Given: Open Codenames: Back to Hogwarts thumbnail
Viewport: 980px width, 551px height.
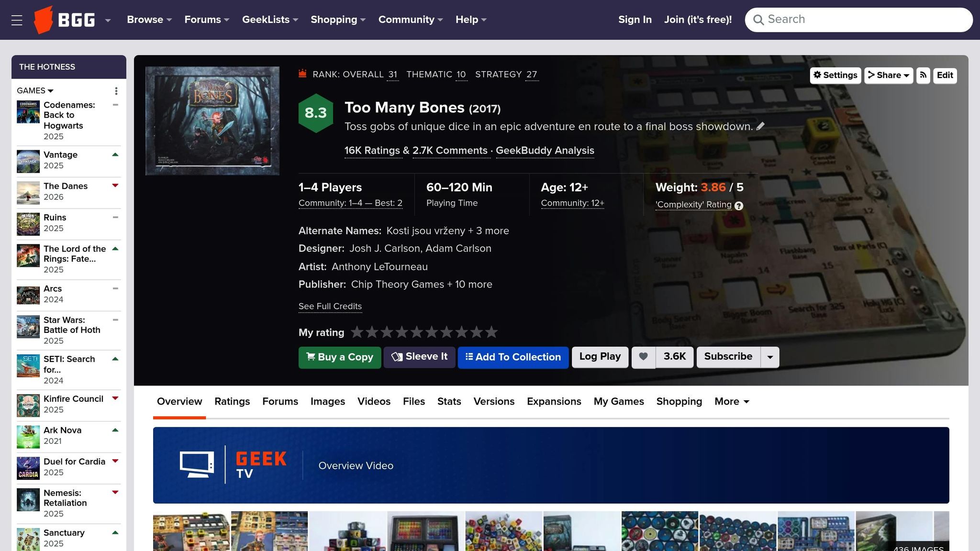Looking at the screenshot, I should [28, 111].
